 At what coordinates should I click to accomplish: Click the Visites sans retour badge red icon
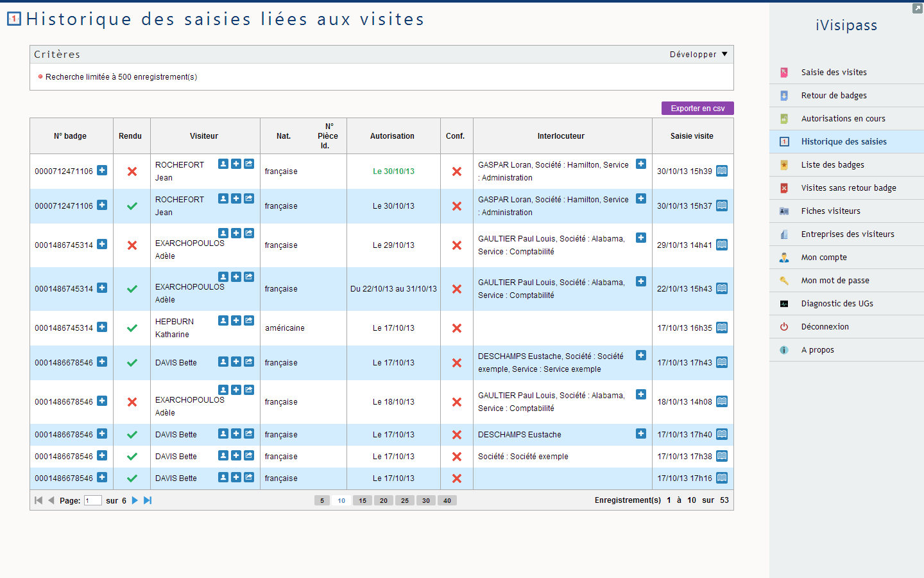click(783, 188)
